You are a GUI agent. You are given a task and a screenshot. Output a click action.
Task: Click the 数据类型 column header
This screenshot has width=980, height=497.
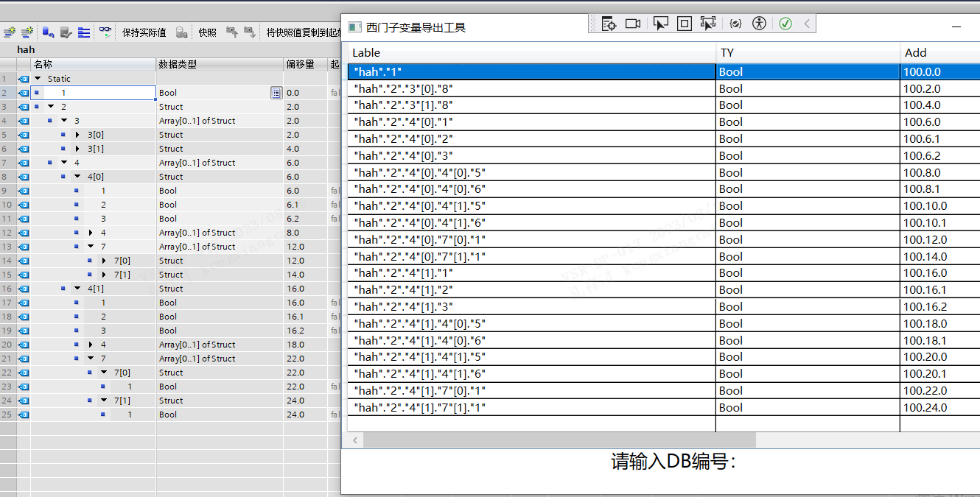pyautogui.click(x=218, y=65)
